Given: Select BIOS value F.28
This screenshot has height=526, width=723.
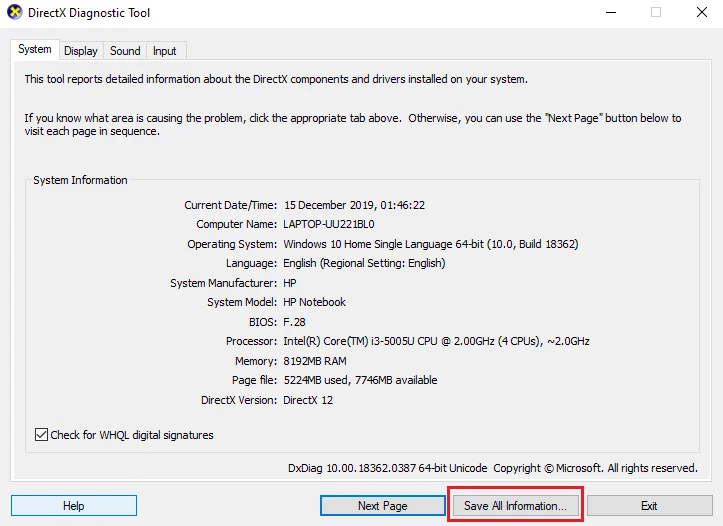Looking at the screenshot, I should click(294, 322).
